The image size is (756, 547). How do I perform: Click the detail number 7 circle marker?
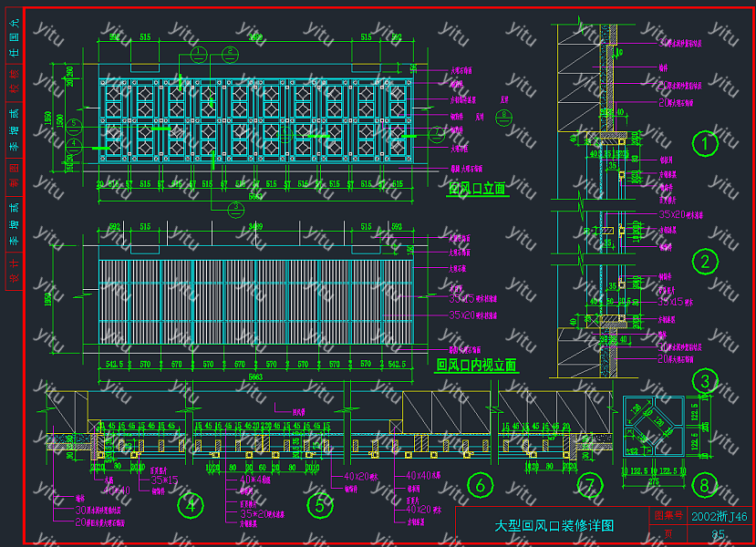point(590,485)
